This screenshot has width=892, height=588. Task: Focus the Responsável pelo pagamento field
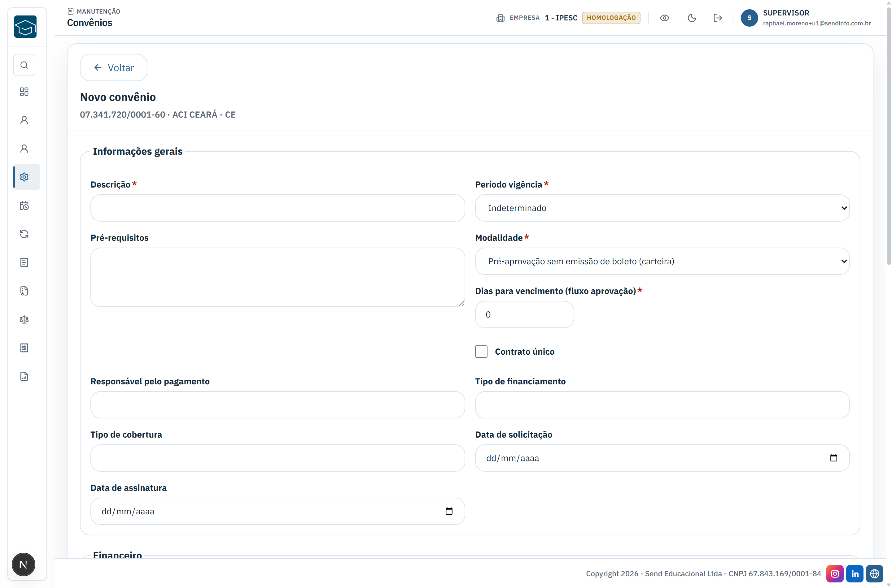tap(277, 405)
